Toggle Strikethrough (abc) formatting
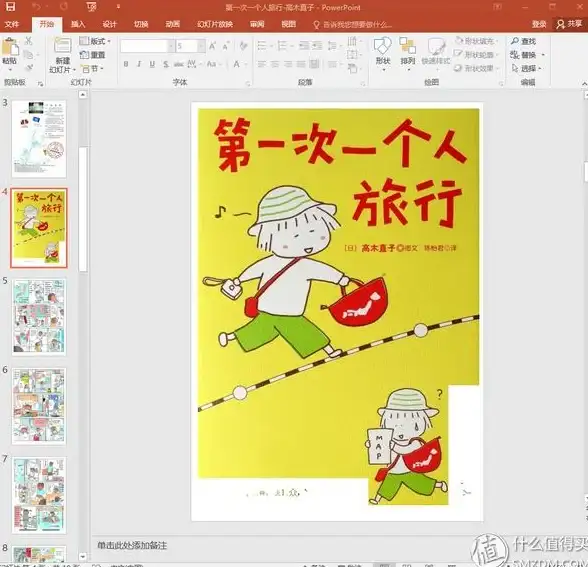This screenshot has height=567, width=588. click(x=179, y=64)
